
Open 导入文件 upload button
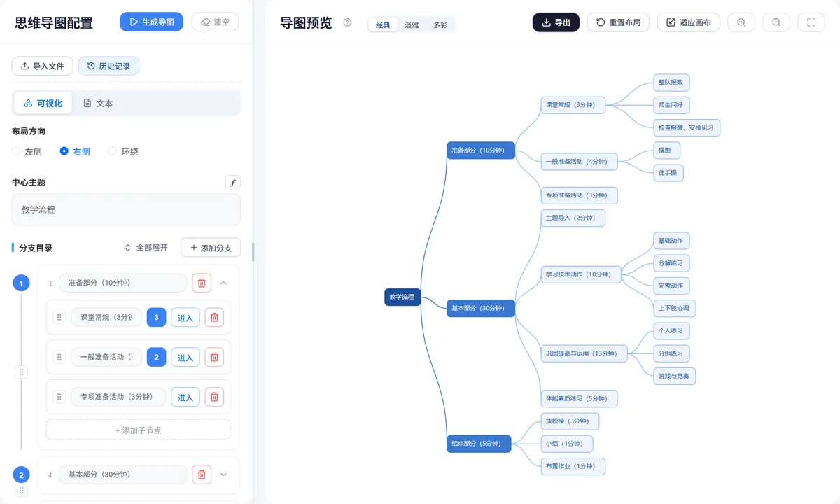click(x=42, y=66)
